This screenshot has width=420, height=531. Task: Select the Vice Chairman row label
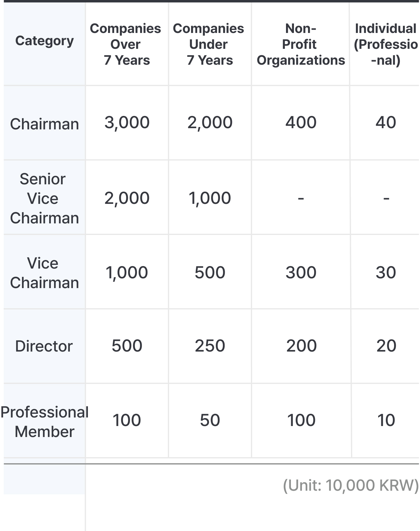(x=45, y=273)
